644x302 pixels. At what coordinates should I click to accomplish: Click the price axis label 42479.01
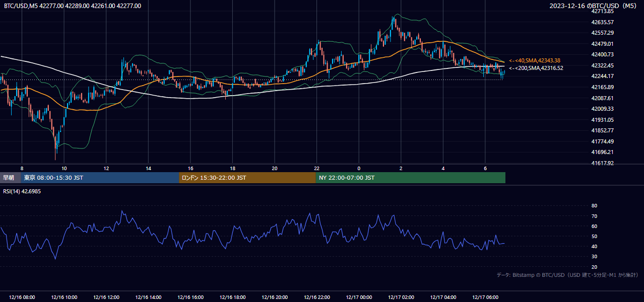coord(602,44)
